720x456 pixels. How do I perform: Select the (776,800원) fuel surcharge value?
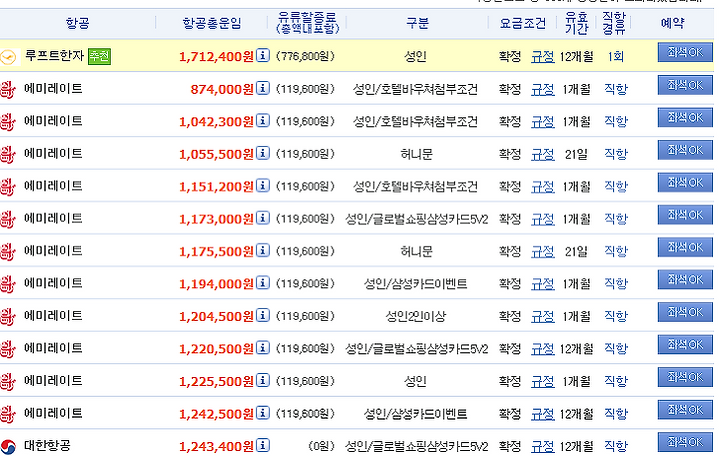click(x=305, y=56)
